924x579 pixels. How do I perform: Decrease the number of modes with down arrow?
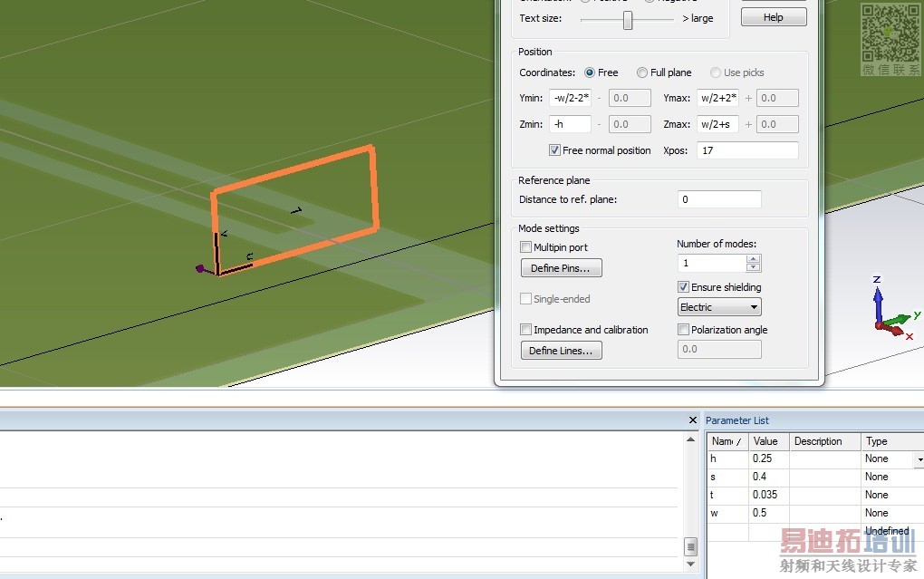(x=753, y=267)
